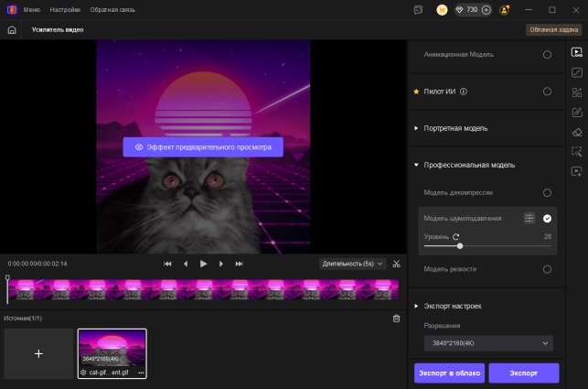Image resolution: width=588 pixels, height=389 pixels.
Task: Click the 0:00:00:00/0:00:02:14 timecode
Action: 37,264
